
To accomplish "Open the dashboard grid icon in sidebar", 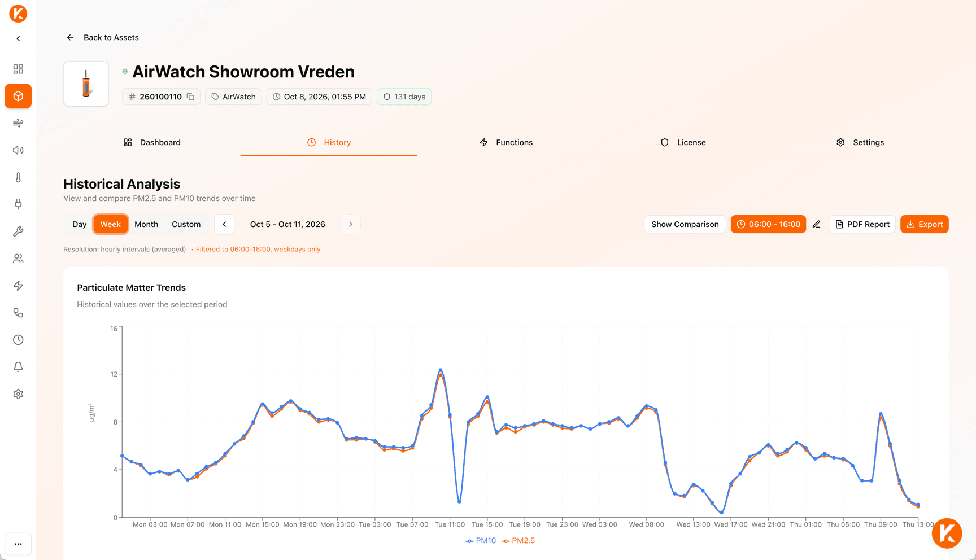I will pos(18,69).
